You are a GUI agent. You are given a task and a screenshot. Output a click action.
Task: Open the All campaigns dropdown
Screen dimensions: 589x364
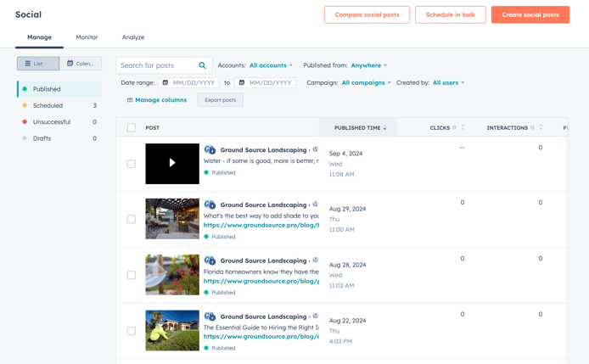tap(367, 82)
